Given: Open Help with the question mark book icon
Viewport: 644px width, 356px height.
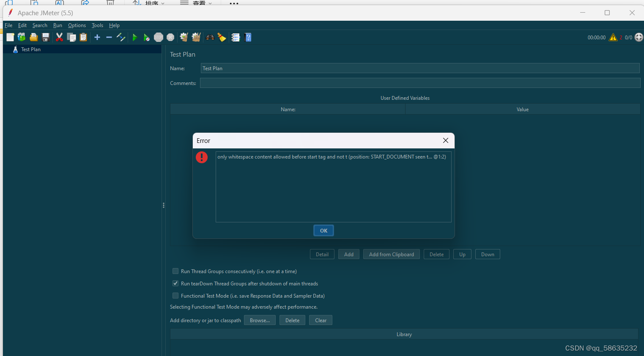Looking at the screenshot, I should [x=248, y=37].
